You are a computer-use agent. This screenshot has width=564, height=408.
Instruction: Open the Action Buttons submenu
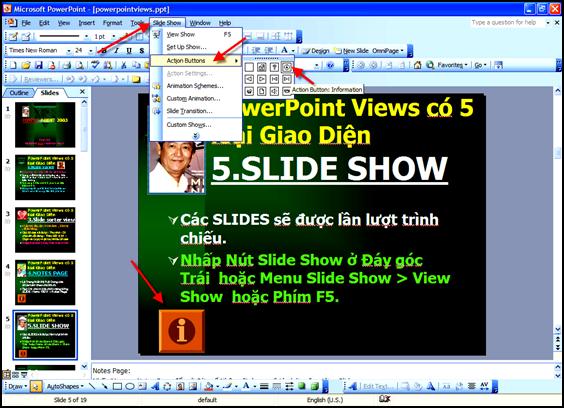click(196, 60)
